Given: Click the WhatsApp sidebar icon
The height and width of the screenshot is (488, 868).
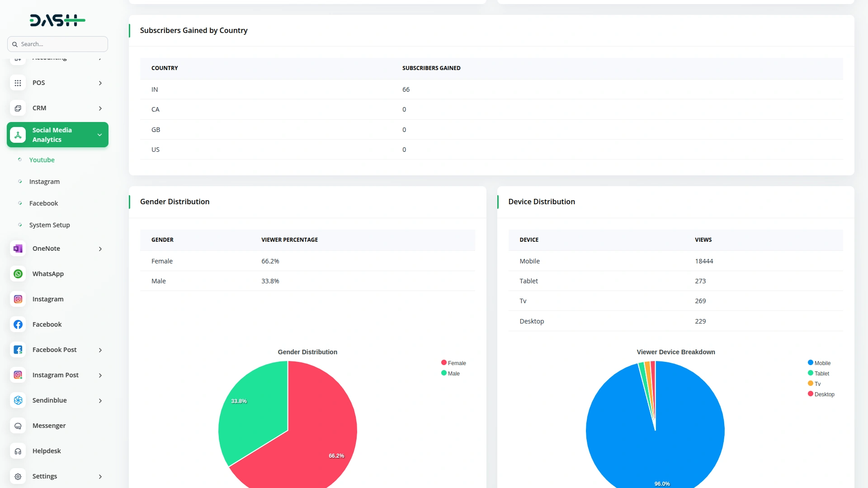Looking at the screenshot, I should pyautogui.click(x=18, y=274).
